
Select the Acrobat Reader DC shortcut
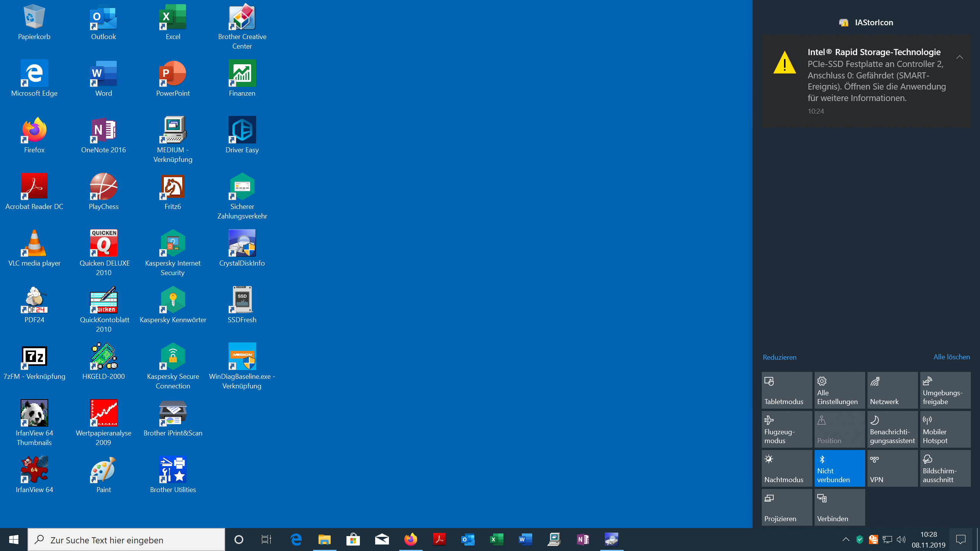click(x=34, y=192)
